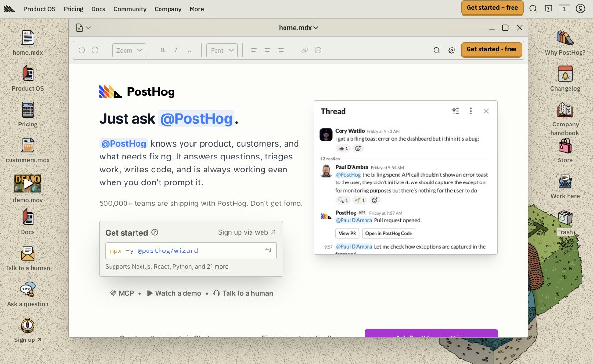Click the npx @posthog/wizard command field
Viewport: 593px width, 364px height.
click(x=191, y=250)
